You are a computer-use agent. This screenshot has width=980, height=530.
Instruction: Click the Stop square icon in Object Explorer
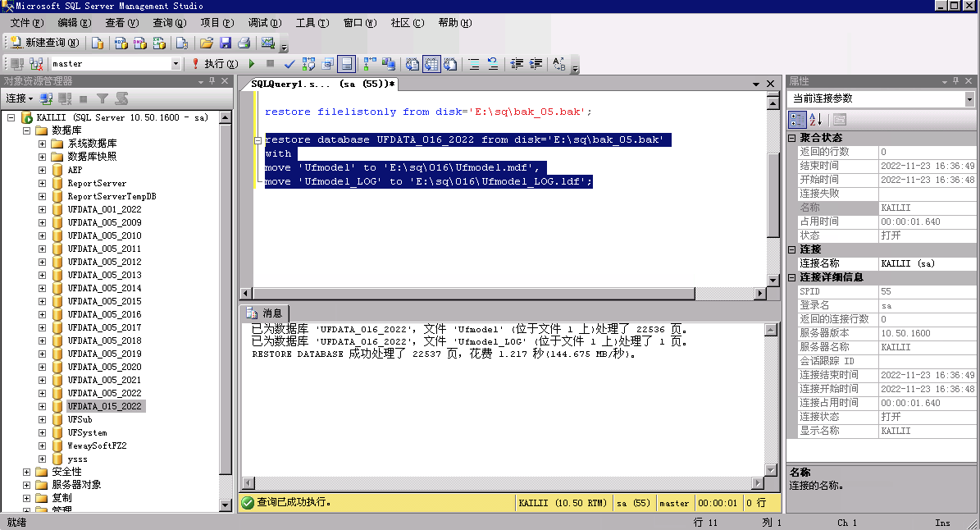83,98
